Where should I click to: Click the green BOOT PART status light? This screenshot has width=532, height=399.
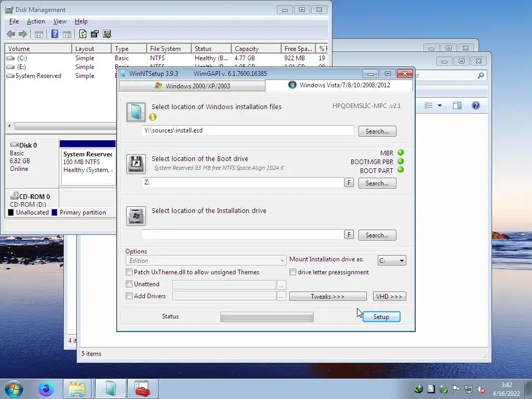point(401,170)
